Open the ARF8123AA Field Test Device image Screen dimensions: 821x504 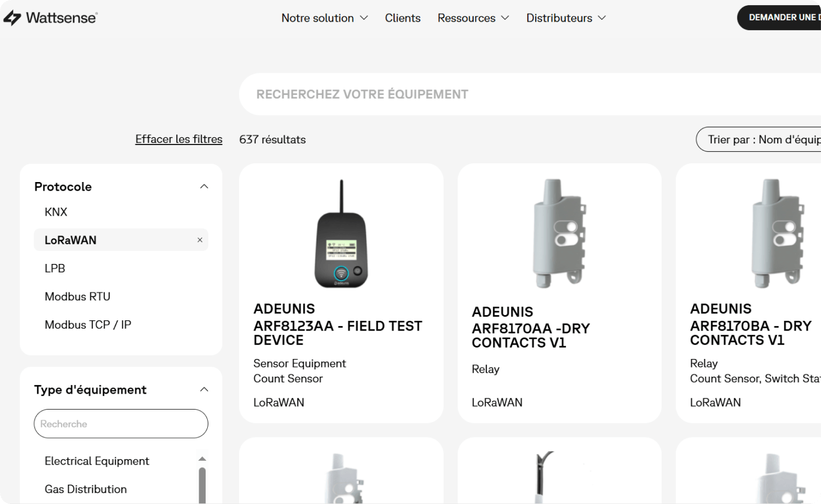point(341,234)
